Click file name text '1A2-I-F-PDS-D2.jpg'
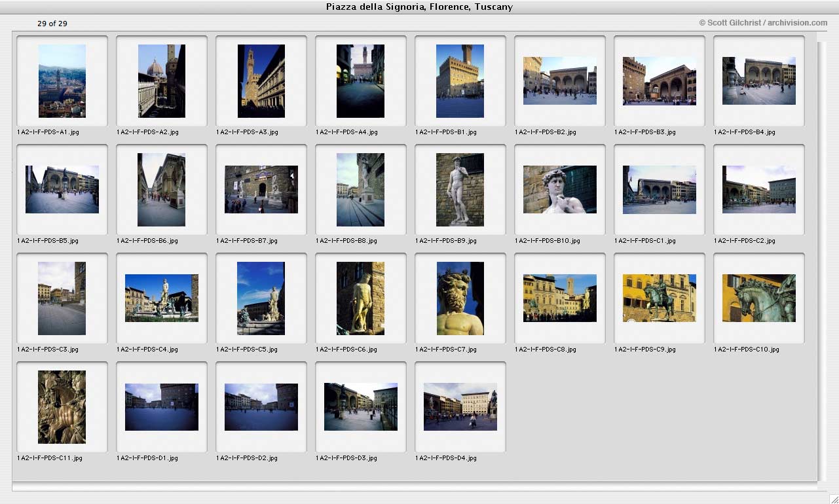 coord(247,458)
